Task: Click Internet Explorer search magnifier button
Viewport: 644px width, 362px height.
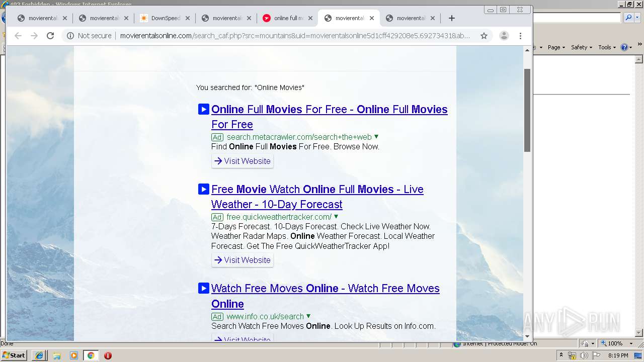Action: (628, 18)
